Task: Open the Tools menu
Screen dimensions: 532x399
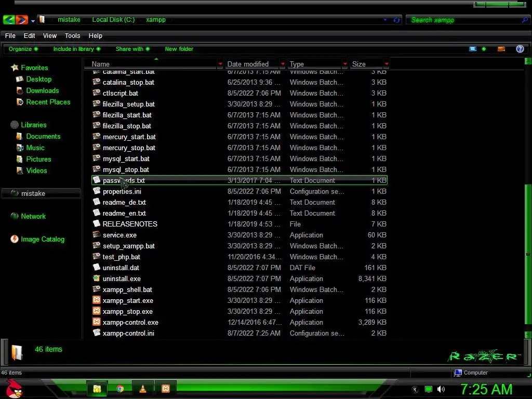Action: [x=72, y=36]
